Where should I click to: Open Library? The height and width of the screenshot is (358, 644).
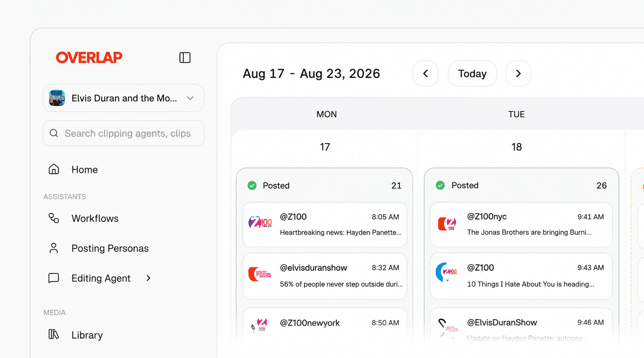point(87,335)
